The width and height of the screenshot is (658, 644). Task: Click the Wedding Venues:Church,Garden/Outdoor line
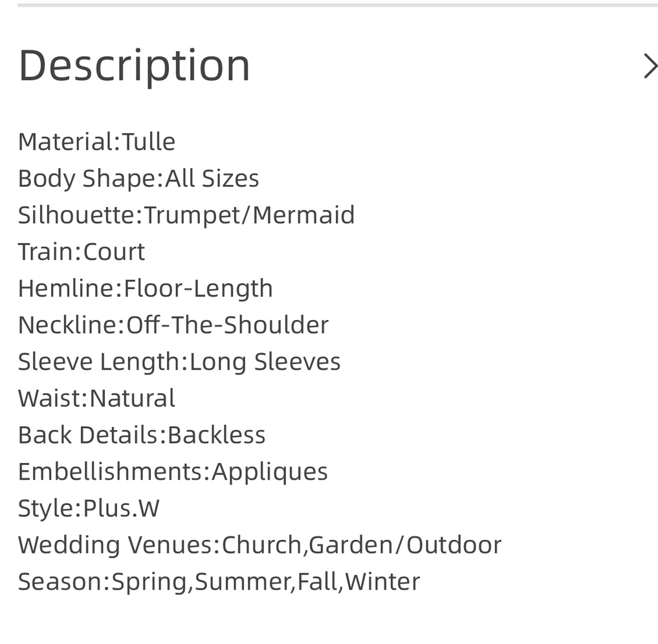(259, 545)
